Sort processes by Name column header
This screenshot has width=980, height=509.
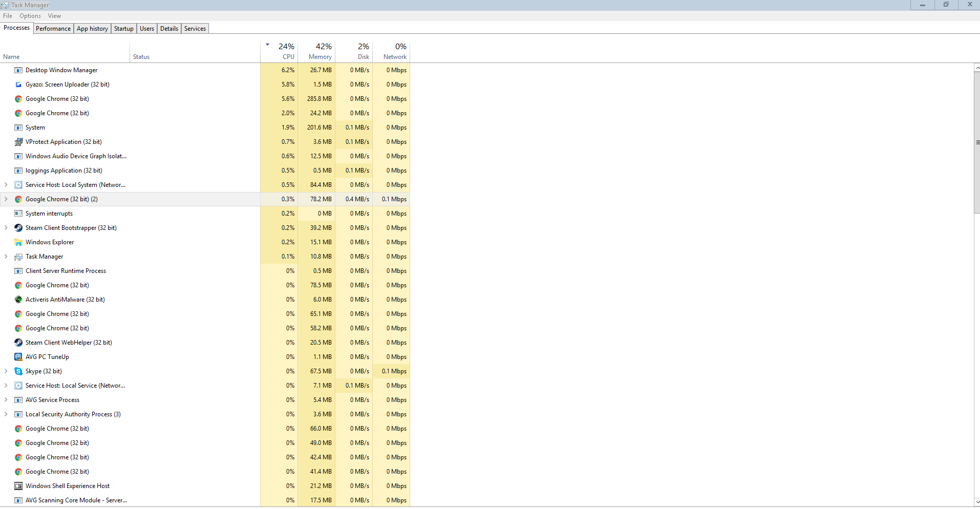click(x=65, y=51)
